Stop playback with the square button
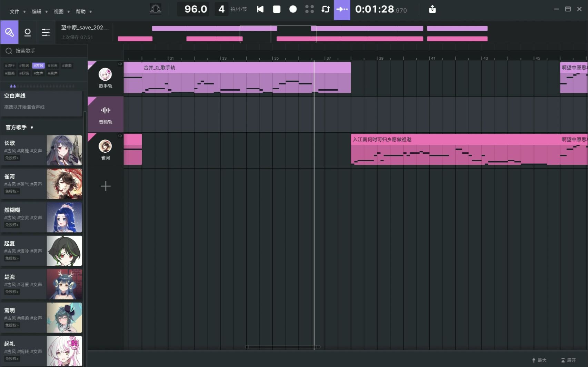This screenshot has width=588, height=367. [x=277, y=9]
